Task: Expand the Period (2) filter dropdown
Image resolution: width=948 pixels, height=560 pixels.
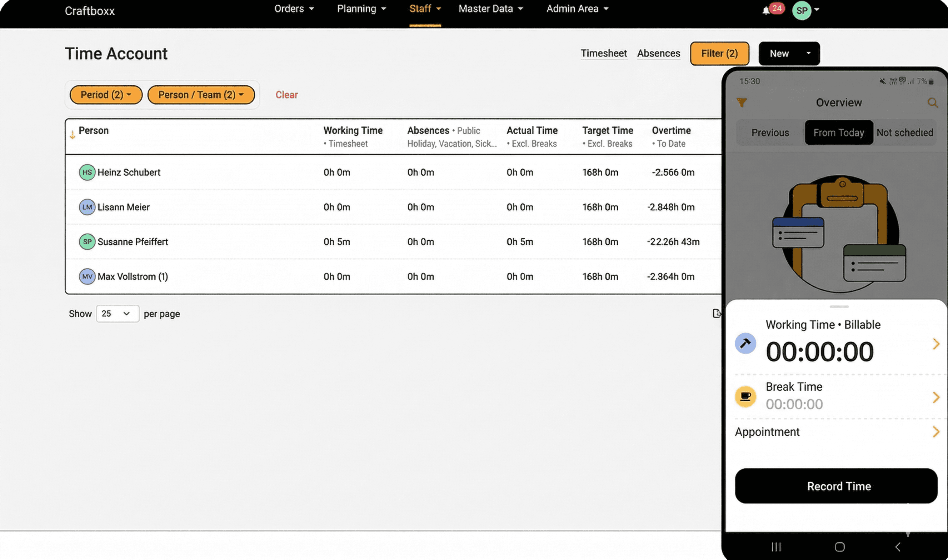Action: (x=106, y=95)
